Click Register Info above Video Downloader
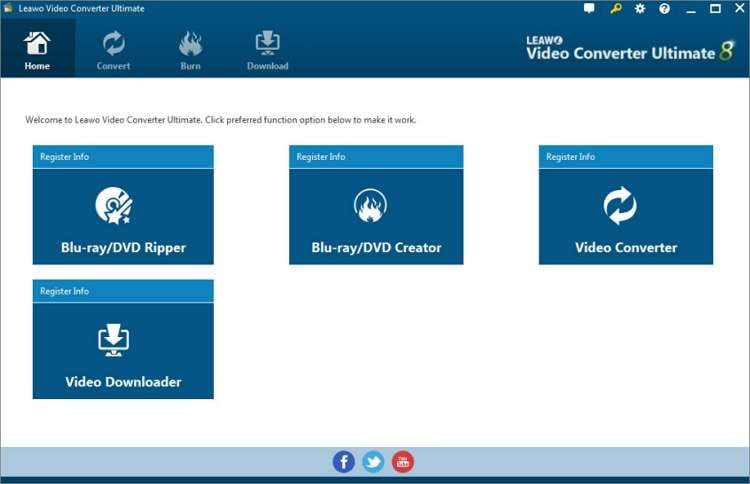This screenshot has height=484, width=750. [65, 291]
